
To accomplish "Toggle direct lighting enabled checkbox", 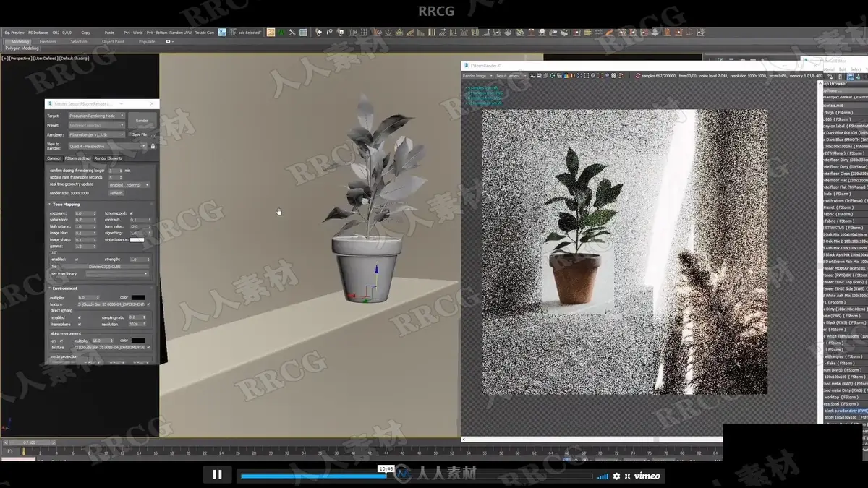I will [x=78, y=317].
